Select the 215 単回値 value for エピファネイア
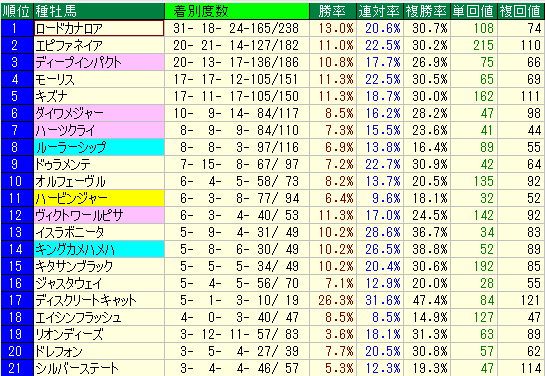Screen dimensions: 545x376 474,45
